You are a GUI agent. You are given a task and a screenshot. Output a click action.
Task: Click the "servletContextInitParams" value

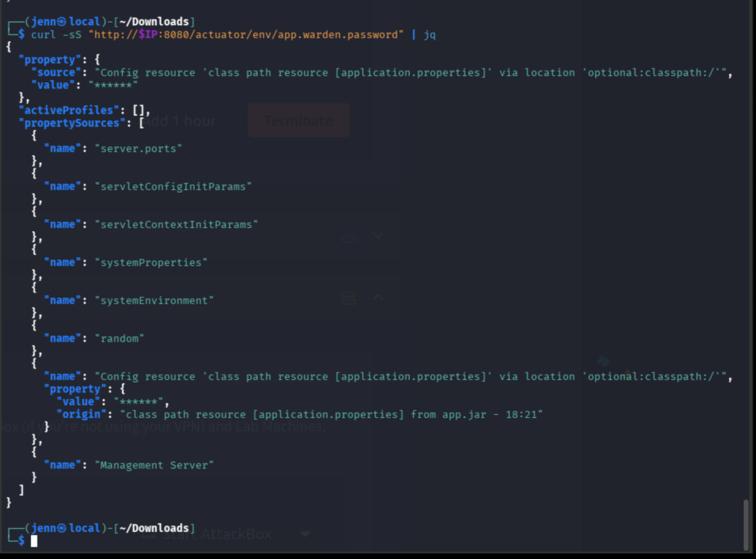(177, 224)
